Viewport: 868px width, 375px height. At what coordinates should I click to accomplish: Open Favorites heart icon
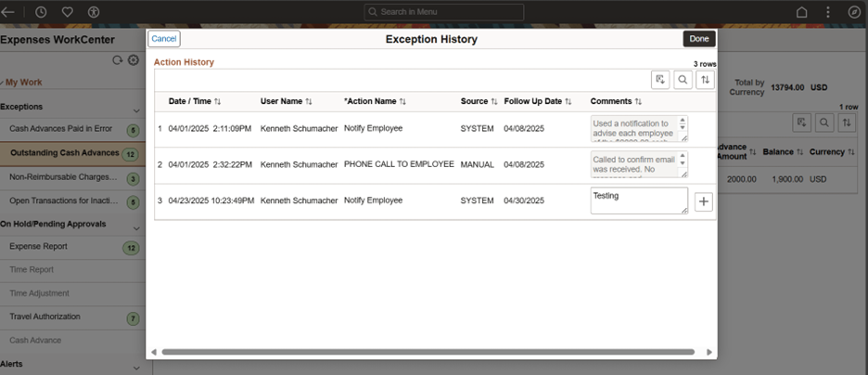(67, 12)
